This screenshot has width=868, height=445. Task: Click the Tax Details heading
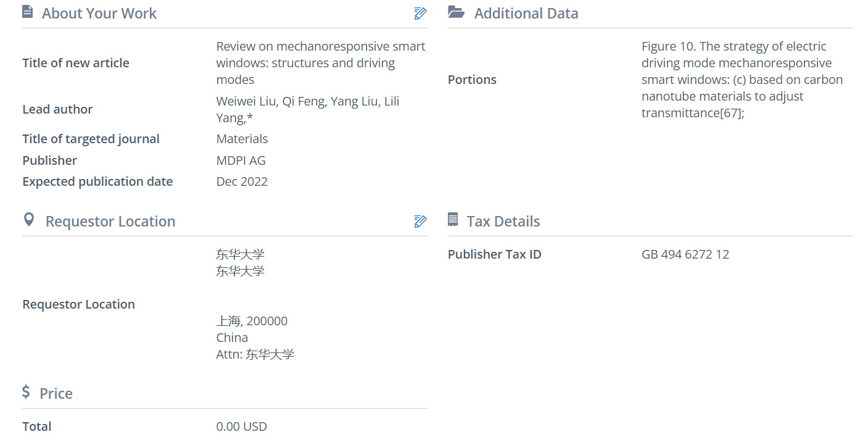(503, 222)
